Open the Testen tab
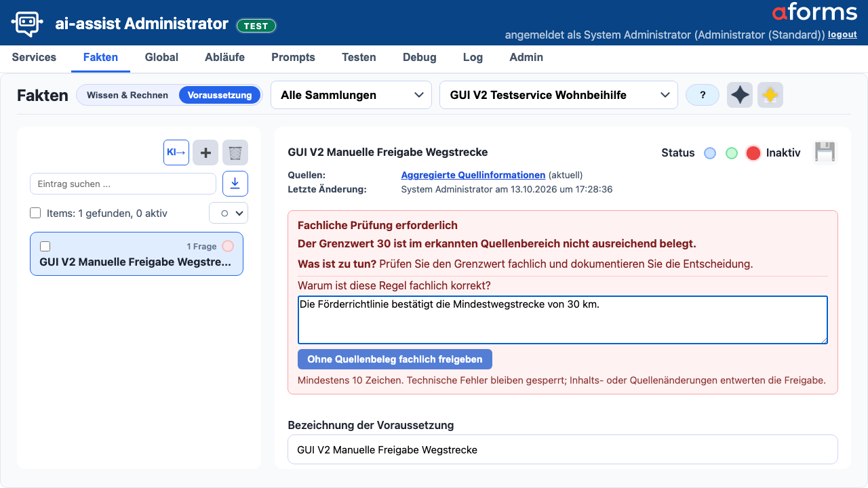868x488 pixels. [359, 58]
